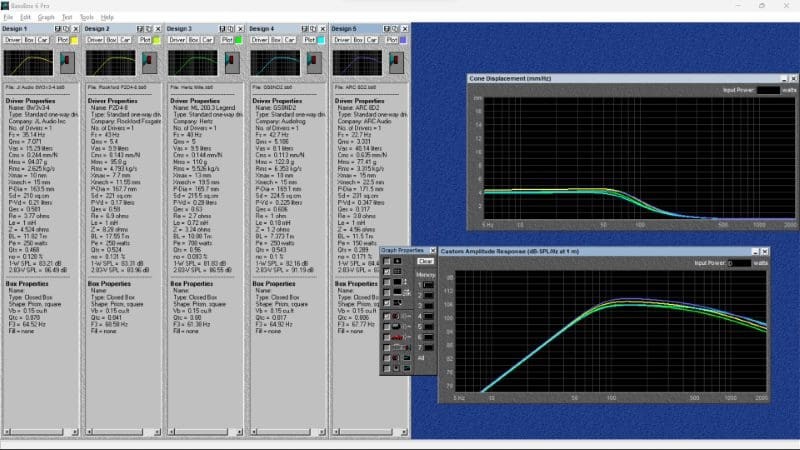The width and height of the screenshot is (800, 450).
Task: Open the Graph menu
Action: coord(46,17)
